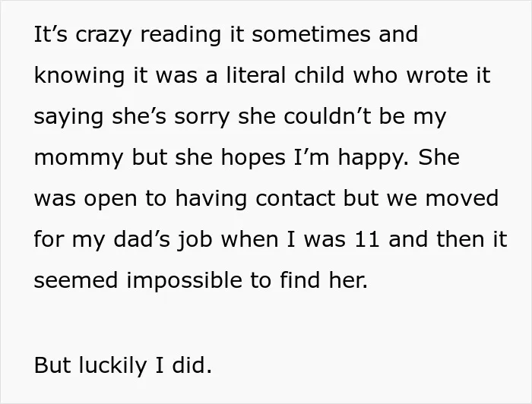
Task: Click the word "literal" in second line
Action: click(256, 75)
